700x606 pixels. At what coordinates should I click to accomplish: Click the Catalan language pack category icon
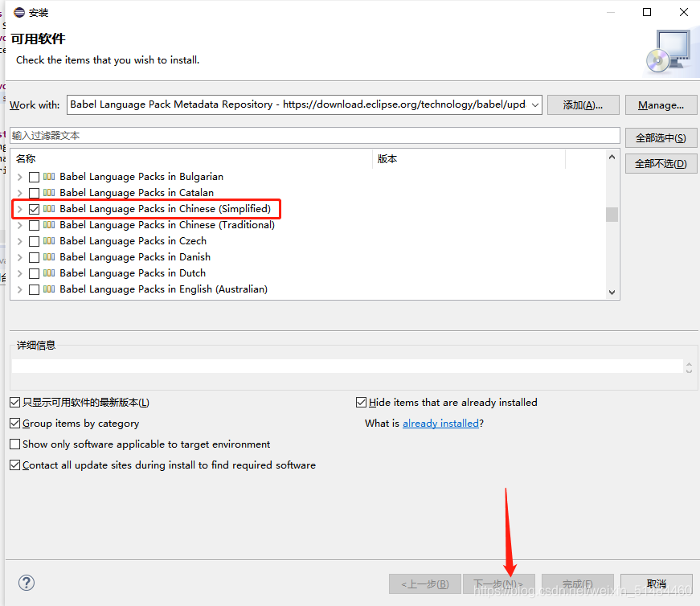point(49,193)
